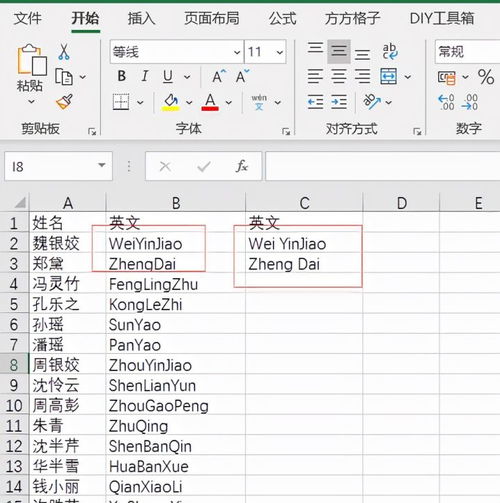Apply the red font color swatch
This screenshot has height=503, width=500.
pyautogui.click(x=210, y=102)
